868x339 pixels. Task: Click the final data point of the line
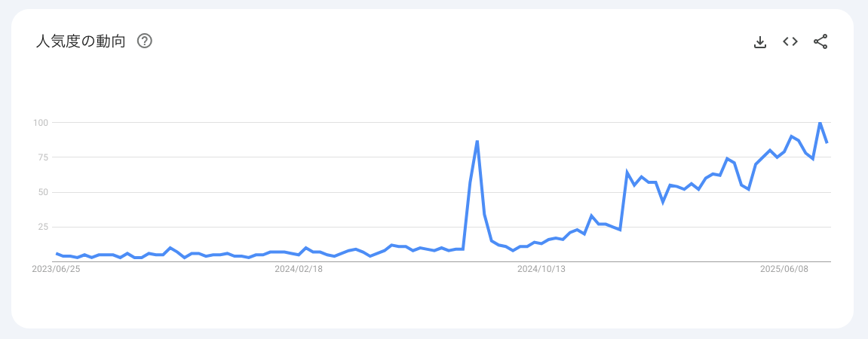827,143
